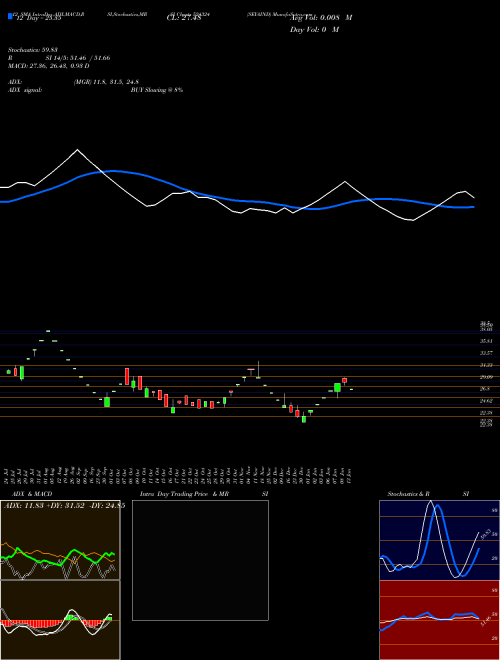Click the 'ADX: 11.83 +DY: 31.52 -DY: 24.85' readout
The height and width of the screenshot is (660, 500).
click(64, 506)
